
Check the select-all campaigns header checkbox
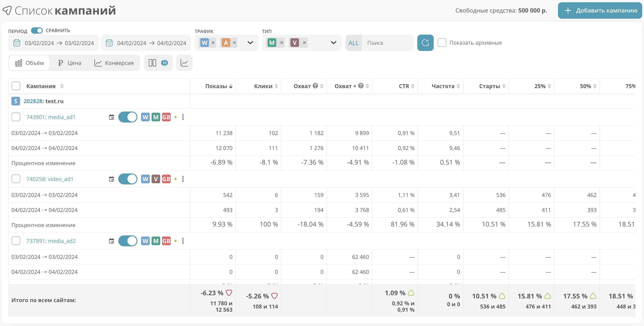16,86
